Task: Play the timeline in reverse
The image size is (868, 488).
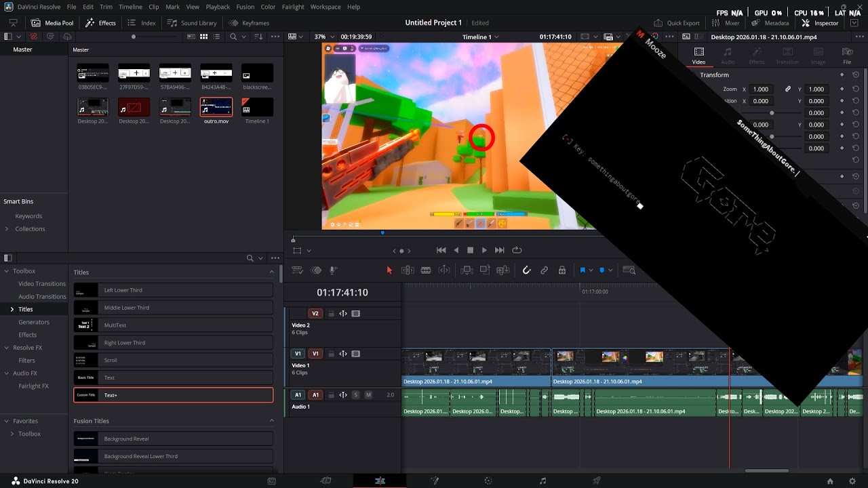Action: click(x=456, y=250)
